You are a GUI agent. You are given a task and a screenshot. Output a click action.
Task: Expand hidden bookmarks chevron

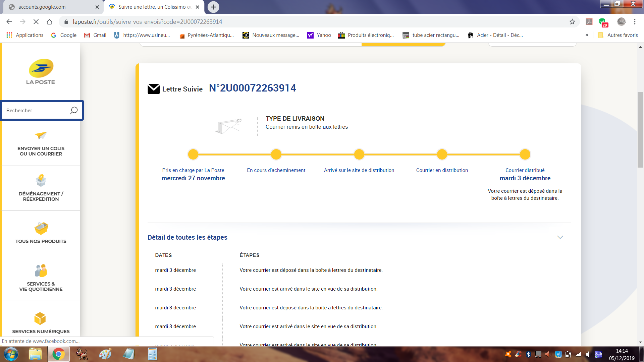(587, 35)
